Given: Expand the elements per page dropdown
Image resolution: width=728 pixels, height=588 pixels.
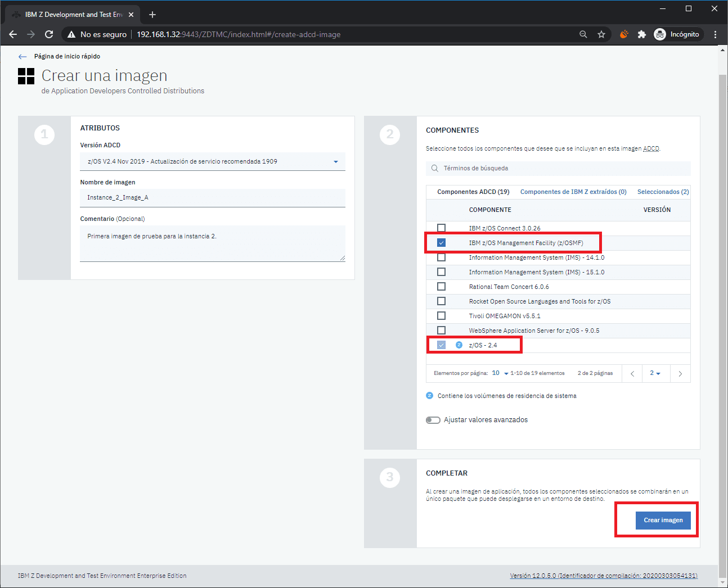Looking at the screenshot, I should point(500,373).
